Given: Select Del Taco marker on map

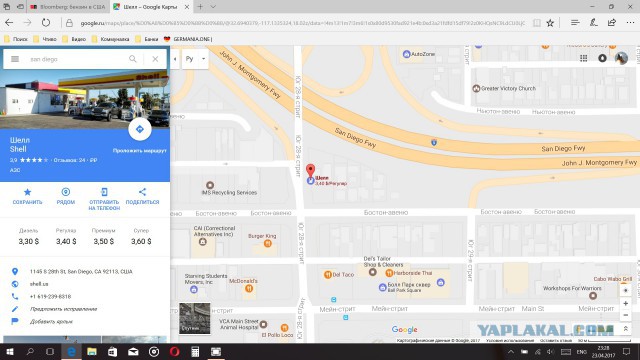Looking at the screenshot, I should [327, 275].
